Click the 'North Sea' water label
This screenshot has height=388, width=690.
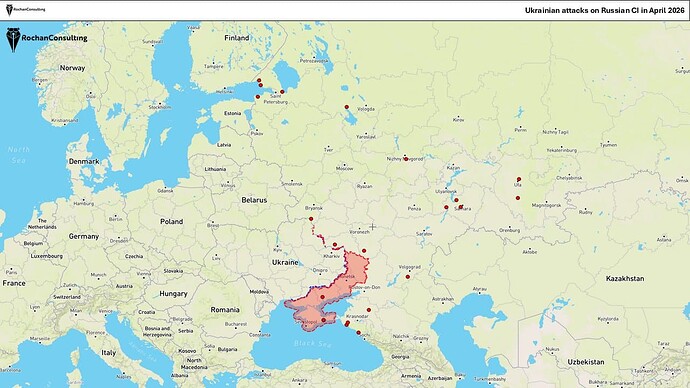[x=18, y=155]
